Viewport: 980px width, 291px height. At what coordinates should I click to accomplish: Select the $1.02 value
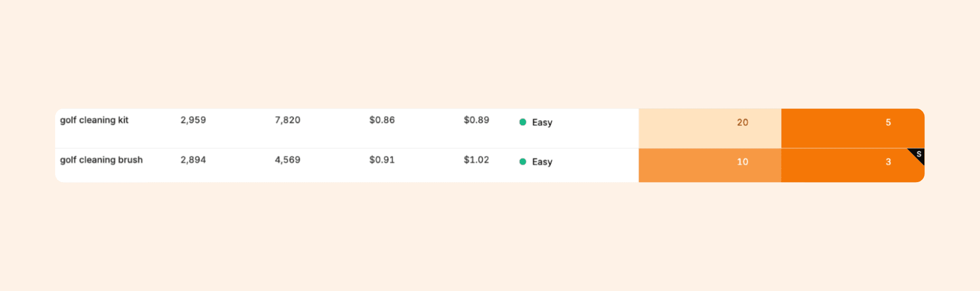[476, 160]
